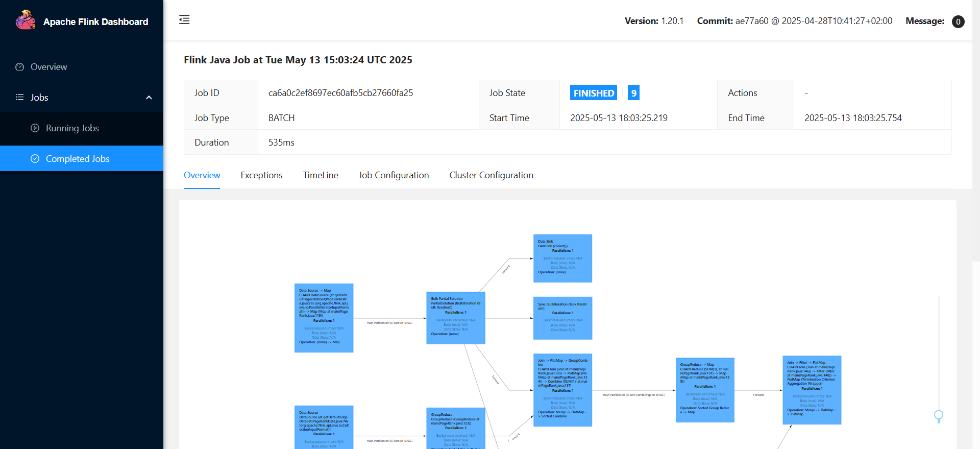
Task: Select the Join -> Filter -> FlatMap node
Action: pyautogui.click(x=812, y=390)
